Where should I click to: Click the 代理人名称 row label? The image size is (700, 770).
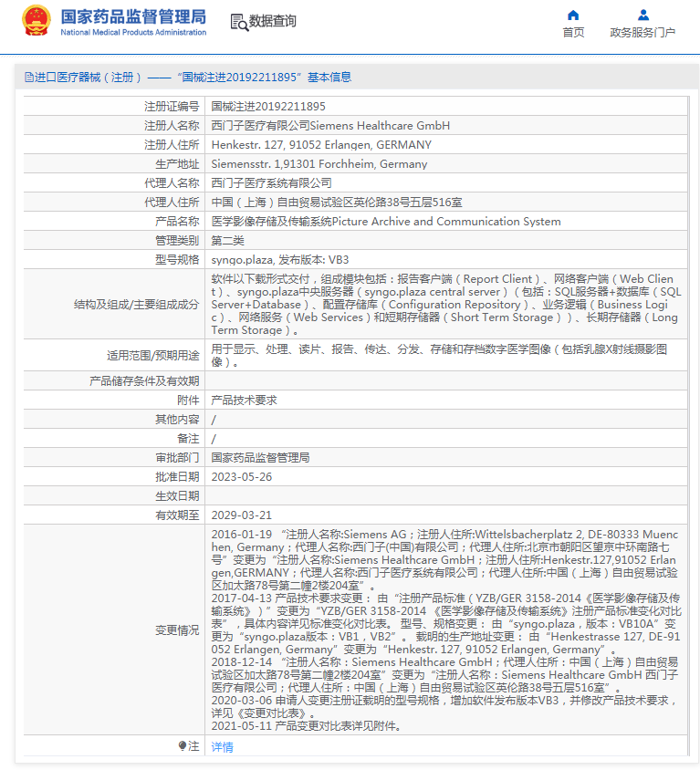(172, 183)
